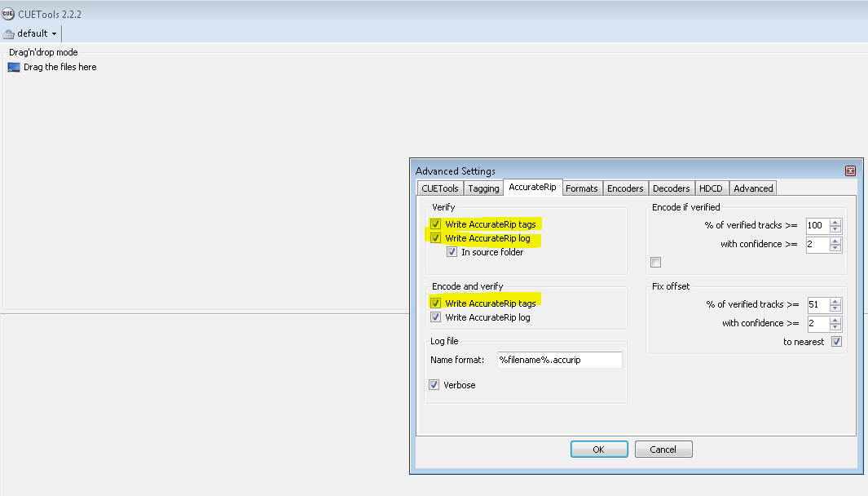Toggle Write AccurateRip log under Verify
This screenshot has height=496, width=868.
click(x=436, y=238)
